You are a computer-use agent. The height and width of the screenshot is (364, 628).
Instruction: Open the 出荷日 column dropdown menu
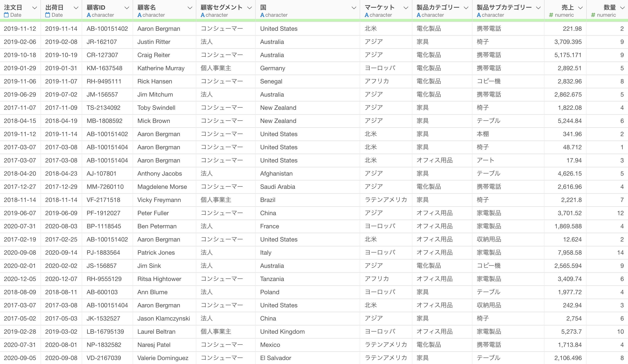pyautogui.click(x=76, y=8)
